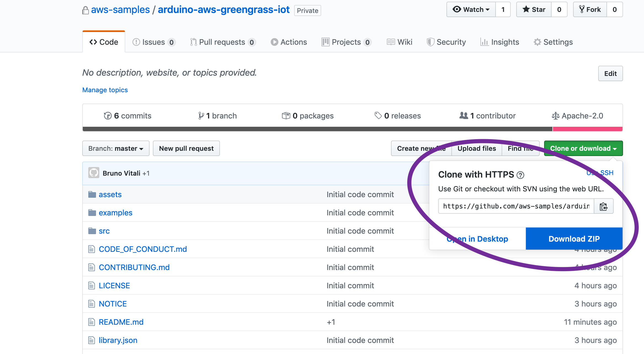Click the HTTPS clone URL text field
Screen dimensions: 644x354
pos(516,206)
